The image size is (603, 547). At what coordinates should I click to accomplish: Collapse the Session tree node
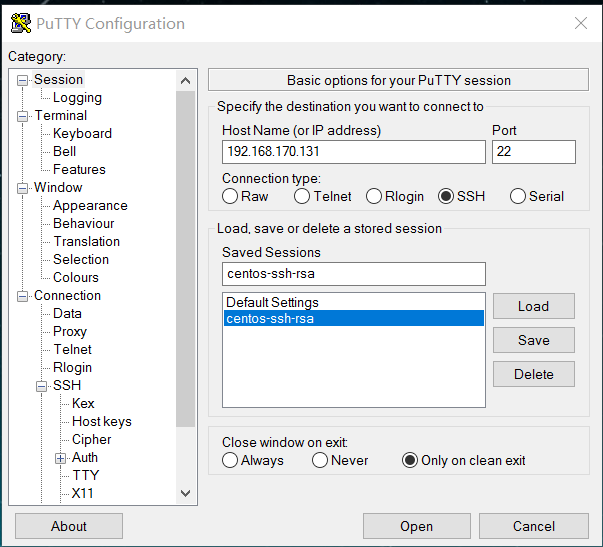(23, 80)
